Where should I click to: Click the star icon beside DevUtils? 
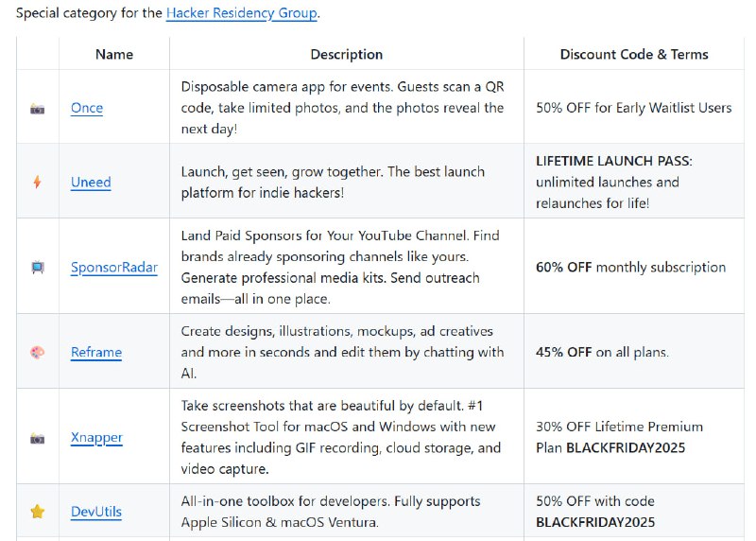point(38,512)
